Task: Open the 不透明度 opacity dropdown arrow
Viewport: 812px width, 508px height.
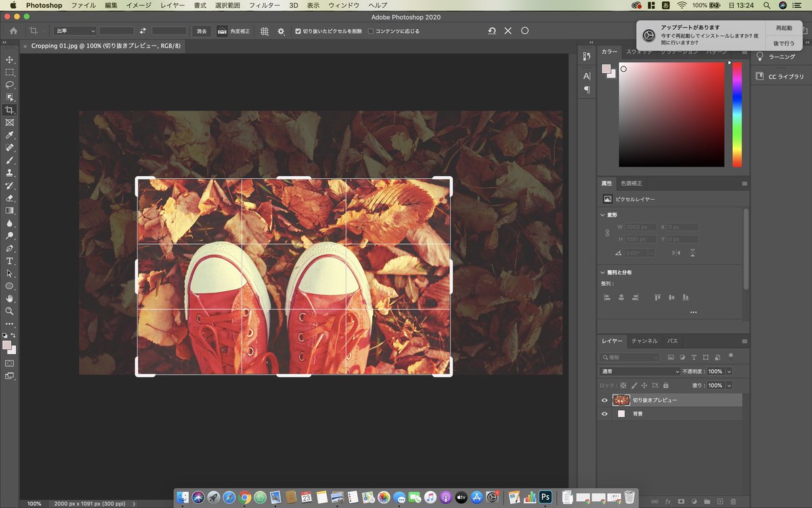Action: pyautogui.click(x=729, y=371)
